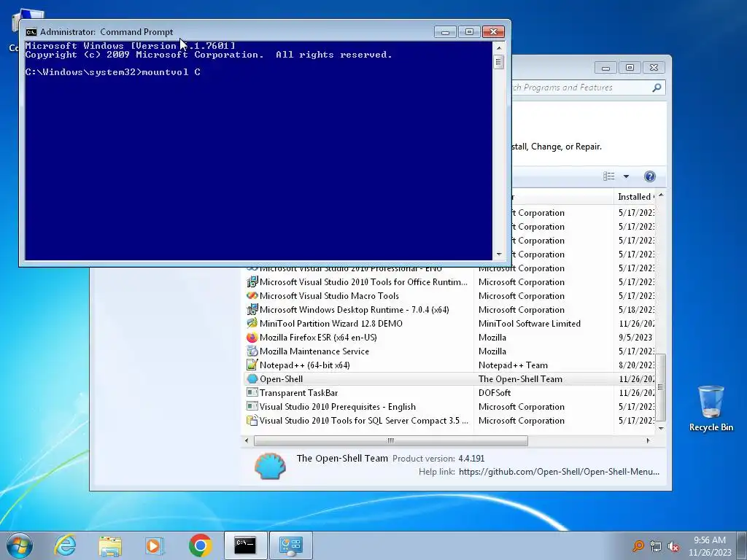Click the Command Prompt title bar icon
This screenshot has height=560, width=747.
[x=31, y=32]
